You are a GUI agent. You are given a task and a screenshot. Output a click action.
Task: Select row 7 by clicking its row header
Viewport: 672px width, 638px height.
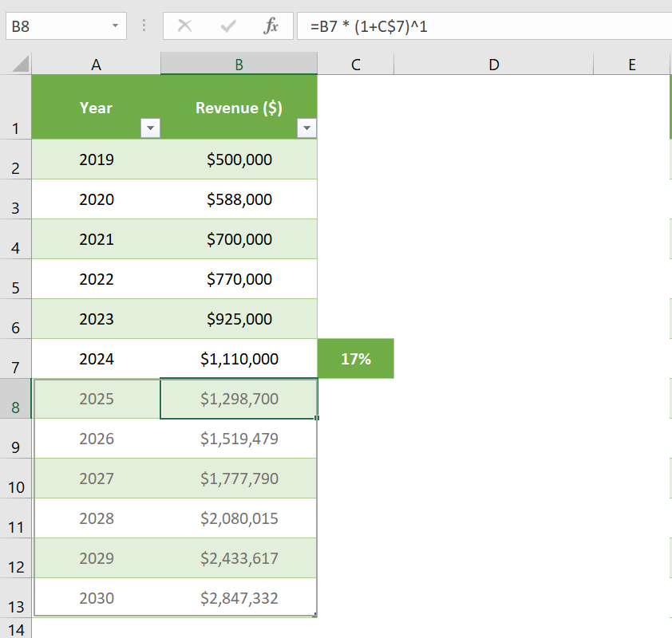(x=17, y=358)
